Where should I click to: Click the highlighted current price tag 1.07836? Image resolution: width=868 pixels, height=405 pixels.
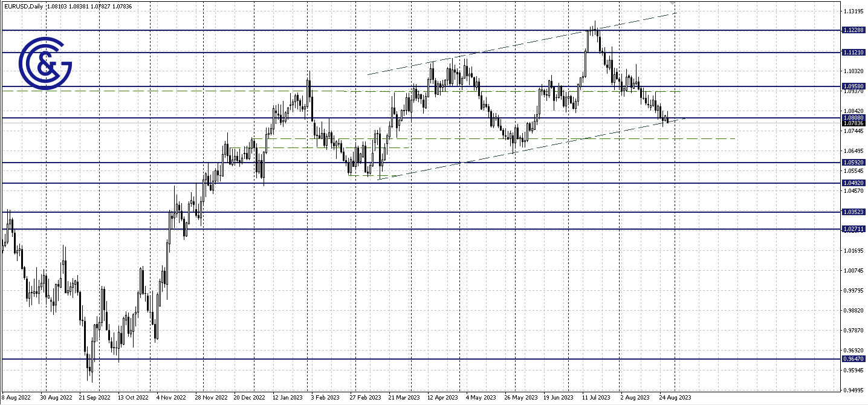point(853,123)
